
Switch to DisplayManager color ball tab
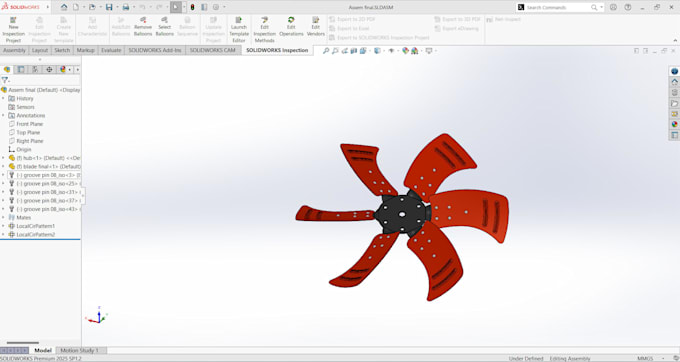[x=63, y=69]
